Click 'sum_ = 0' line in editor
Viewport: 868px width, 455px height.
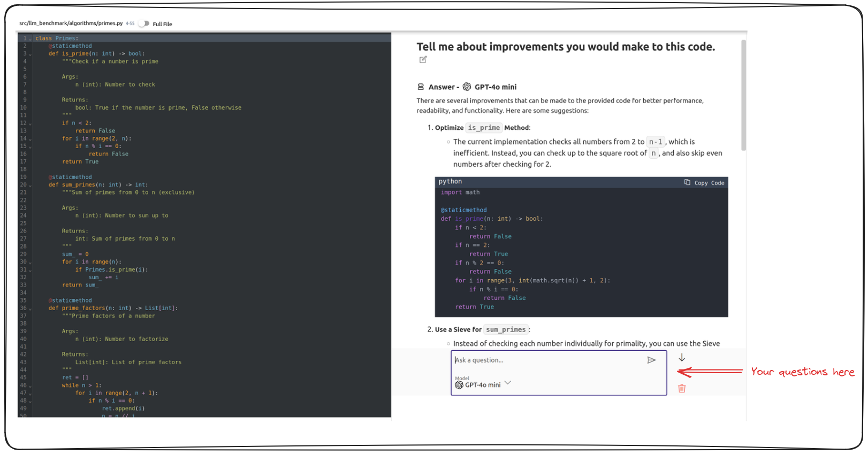point(75,255)
